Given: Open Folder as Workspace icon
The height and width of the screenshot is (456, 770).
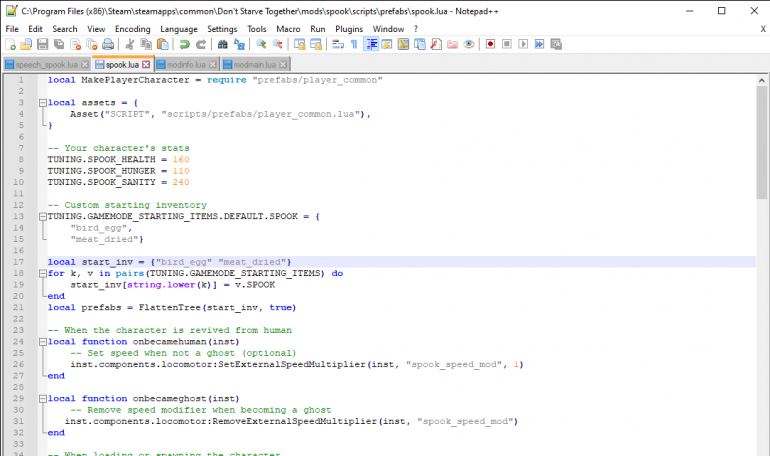Looking at the screenshot, I should coord(452,45).
